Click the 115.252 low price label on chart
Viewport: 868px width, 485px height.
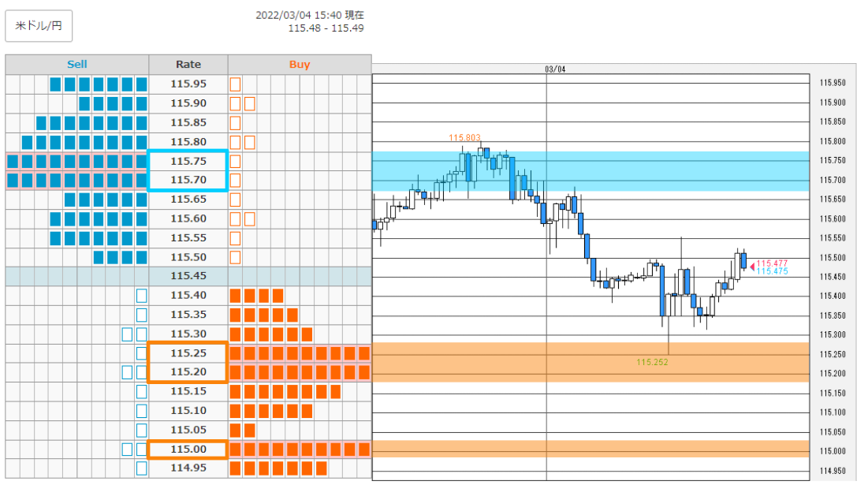(652, 363)
